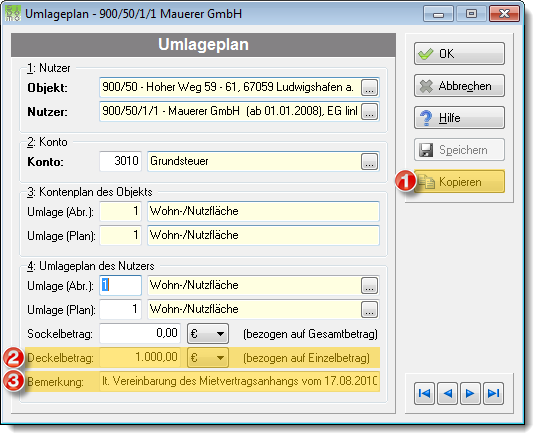Click the Bemerkung text field
540x440 pixels.
tap(240, 381)
